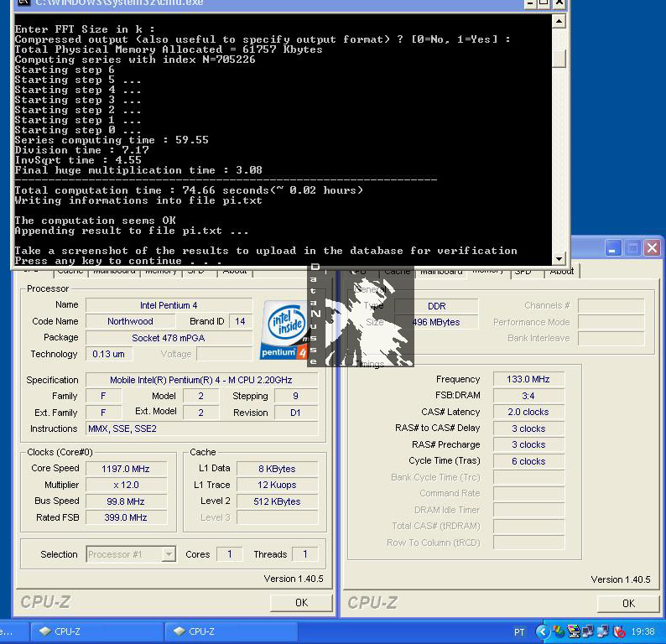The image size is (666, 644).
Task: Click the L1 Trace value 12 Kuops
Action: [x=277, y=485]
